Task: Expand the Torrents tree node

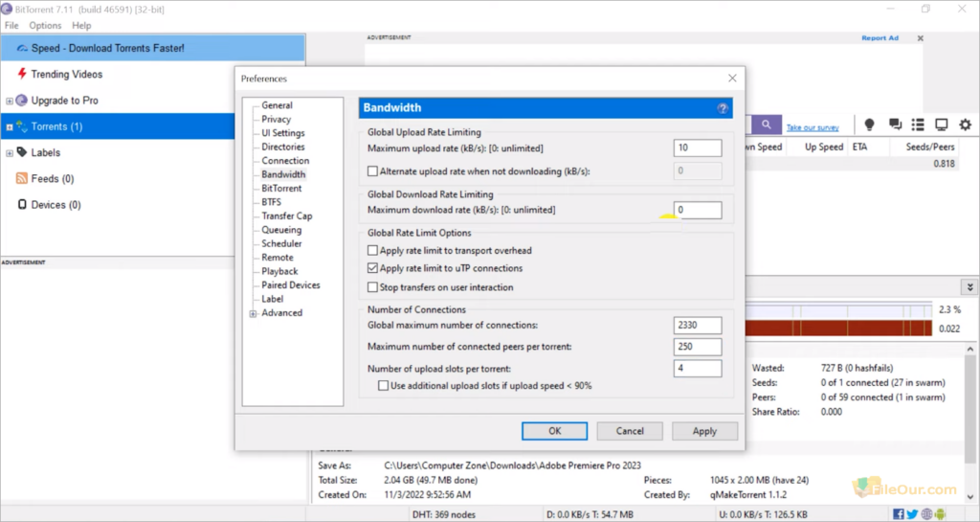Action: point(10,126)
